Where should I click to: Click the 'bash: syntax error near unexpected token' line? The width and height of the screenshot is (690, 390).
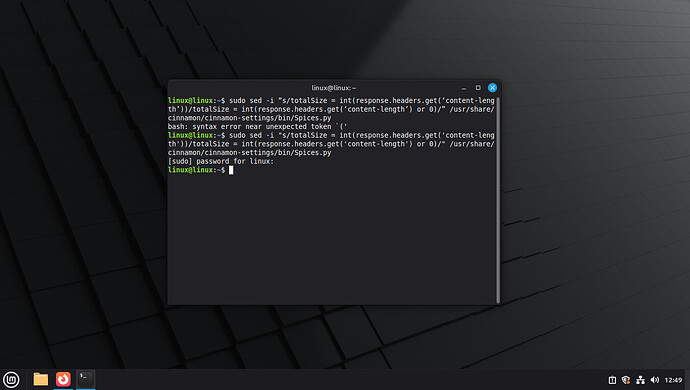[x=257, y=126]
